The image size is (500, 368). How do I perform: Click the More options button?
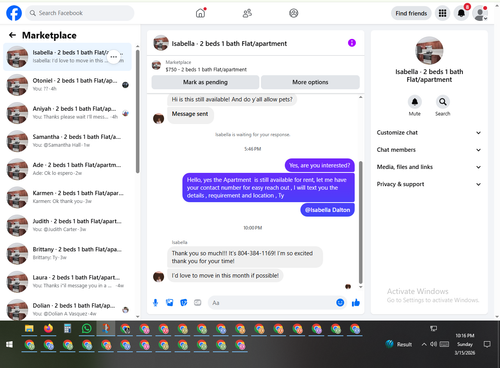tap(310, 82)
